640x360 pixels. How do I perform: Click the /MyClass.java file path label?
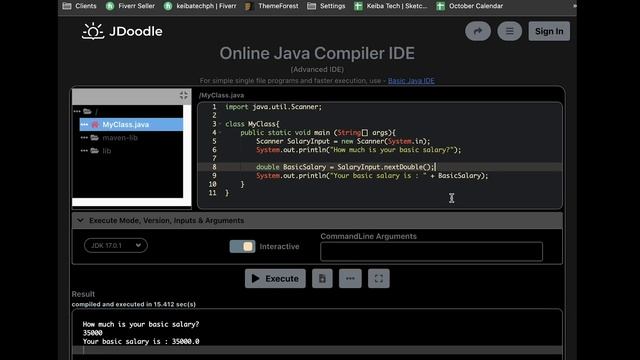click(221, 95)
